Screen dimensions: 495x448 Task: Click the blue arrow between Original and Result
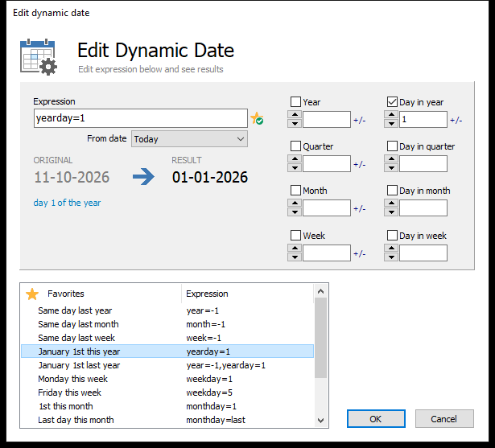(x=143, y=177)
